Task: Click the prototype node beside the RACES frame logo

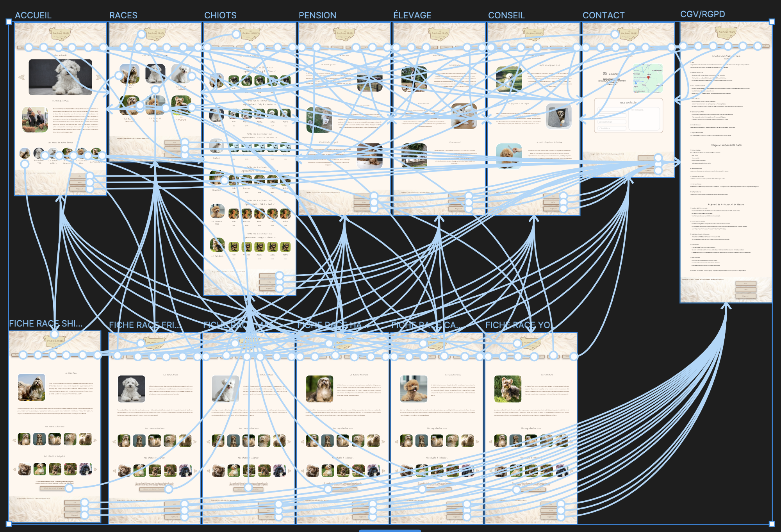Action: pyautogui.click(x=141, y=34)
